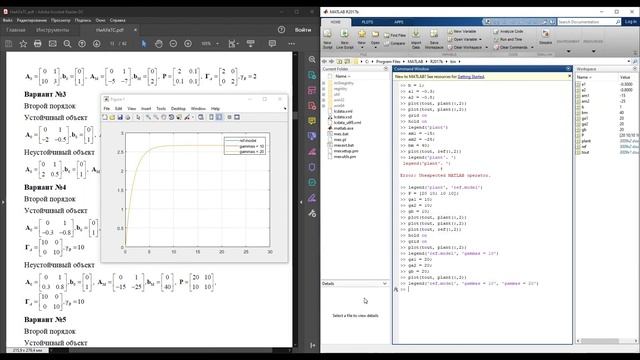Open Figure window Desktop menu
The image size is (640, 360).
[178, 109]
